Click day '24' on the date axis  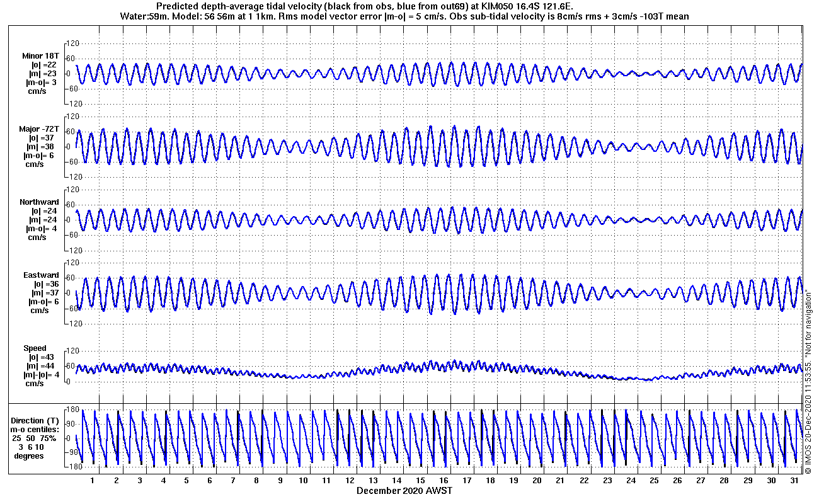pyautogui.click(x=631, y=481)
